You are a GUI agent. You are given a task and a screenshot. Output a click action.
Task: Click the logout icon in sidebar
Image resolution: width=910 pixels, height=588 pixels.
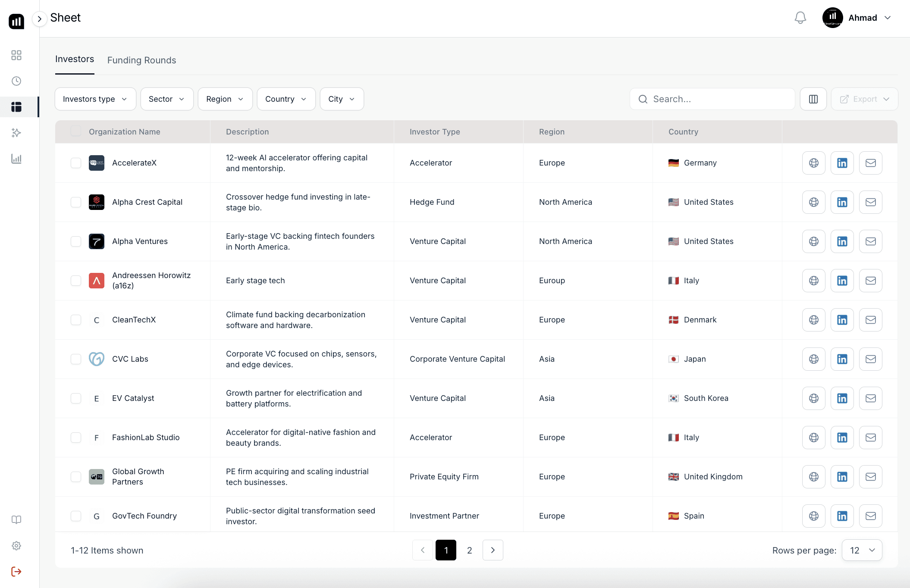click(x=16, y=572)
